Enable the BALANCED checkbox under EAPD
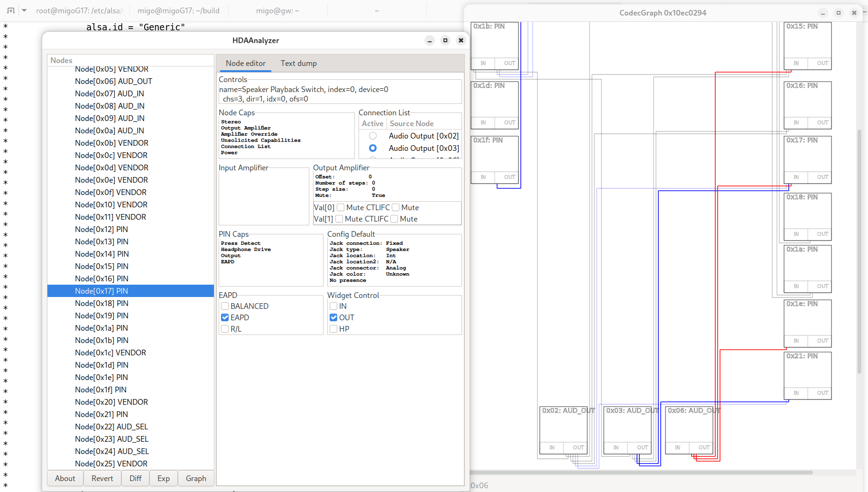 tap(225, 306)
